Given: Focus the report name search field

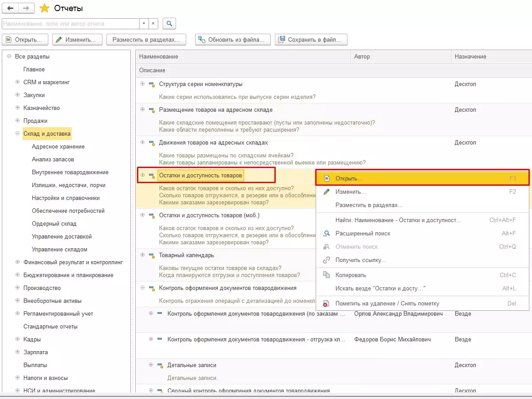Looking at the screenshot, I should click(x=71, y=23).
